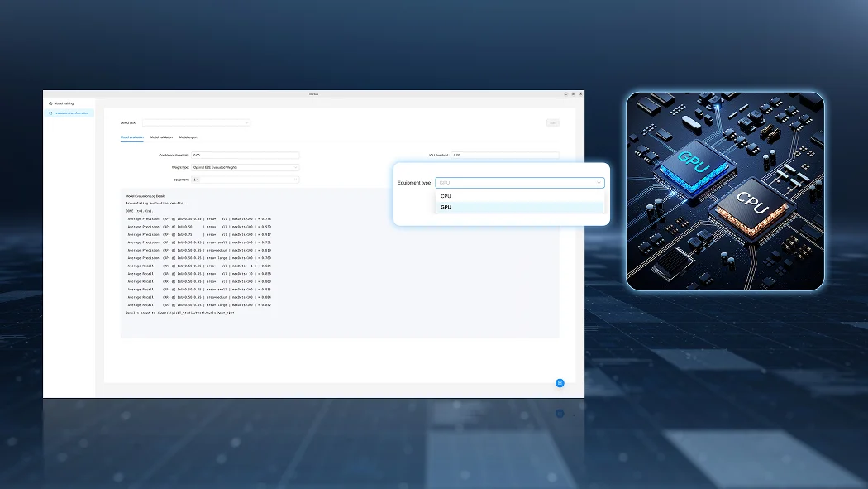Screen dimensions: 868x489
Task: Click the Average Recall line ending 0.812
Action: [x=199, y=305]
